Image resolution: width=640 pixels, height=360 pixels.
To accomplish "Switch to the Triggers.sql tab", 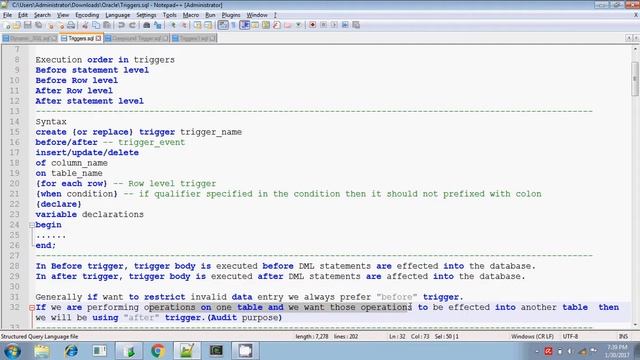I will (x=81, y=38).
